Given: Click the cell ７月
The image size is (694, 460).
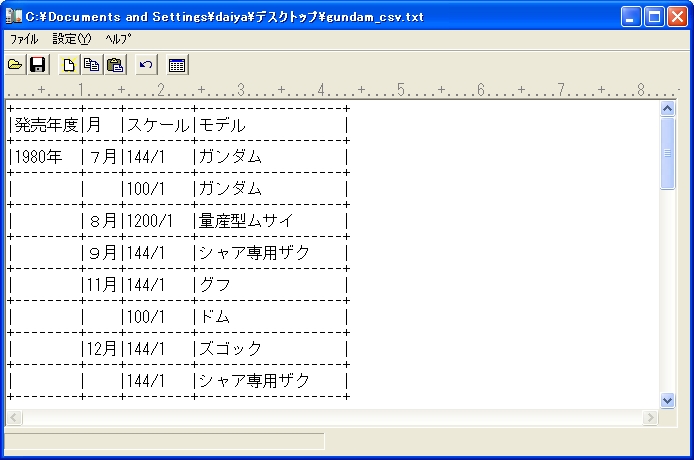Looking at the screenshot, I should coord(103,157).
